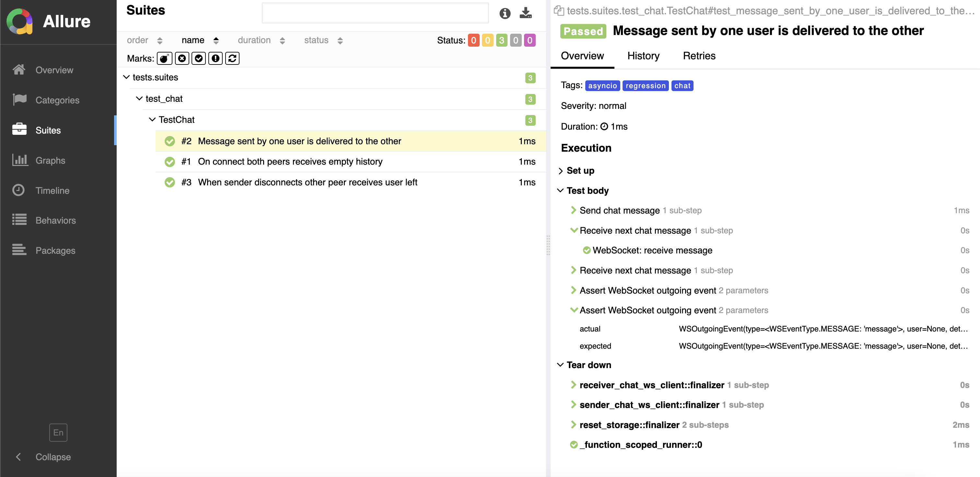The height and width of the screenshot is (477, 980).
Task: Click the 'actual' parameter value row
Action: pyautogui.click(x=774, y=329)
